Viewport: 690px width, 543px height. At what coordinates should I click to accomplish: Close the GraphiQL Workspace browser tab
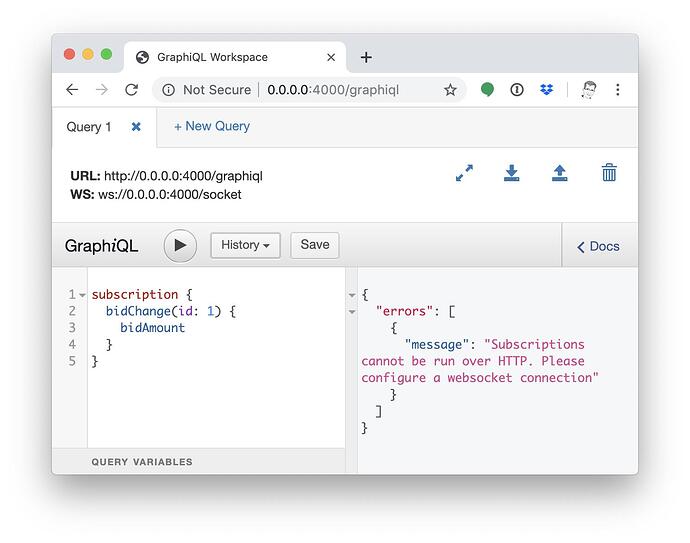click(x=331, y=57)
